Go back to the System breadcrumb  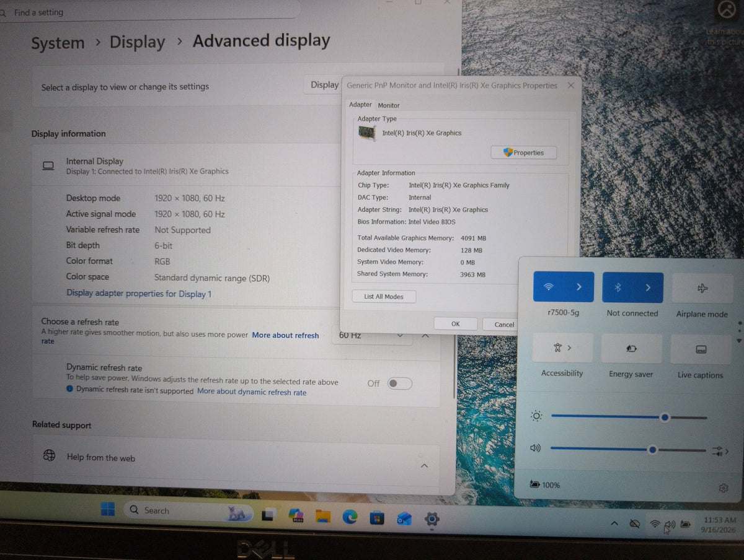pyautogui.click(x=58, y=43)
